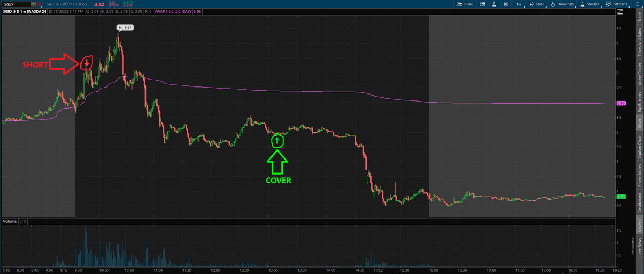The width and height of the screenshot is (644, 274).
Task: Open the Patterns dropdown menu
Action: pyautogui.click(x=617, y=4)
